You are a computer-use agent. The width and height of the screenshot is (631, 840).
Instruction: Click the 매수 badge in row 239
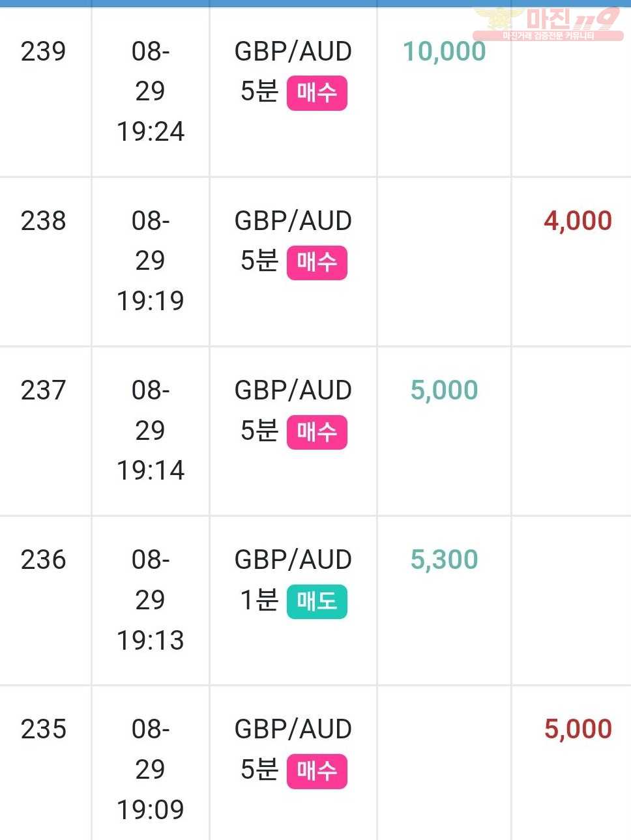[x=317, y=93]
